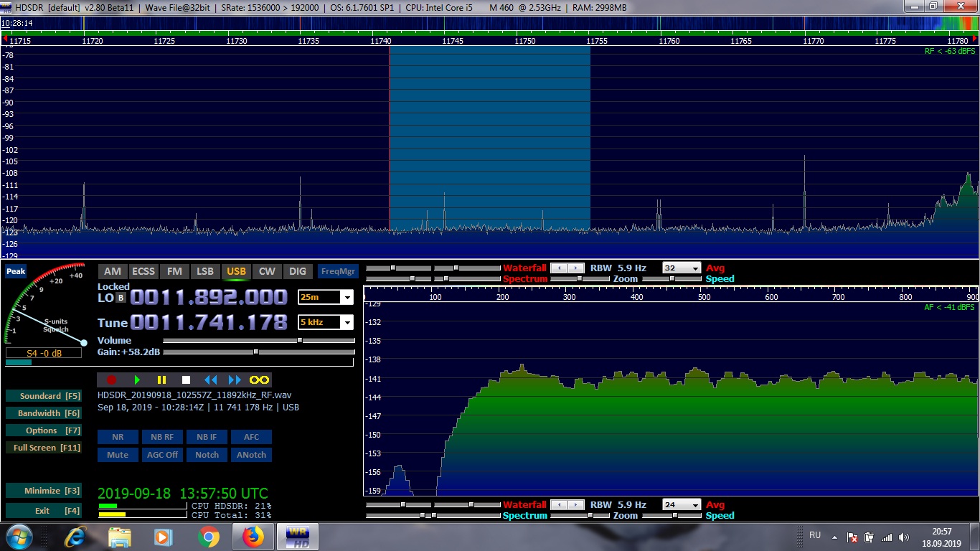This screenshot has width=980, height=551.
Task: Click the RU language indicator
Action: [815, 535]
